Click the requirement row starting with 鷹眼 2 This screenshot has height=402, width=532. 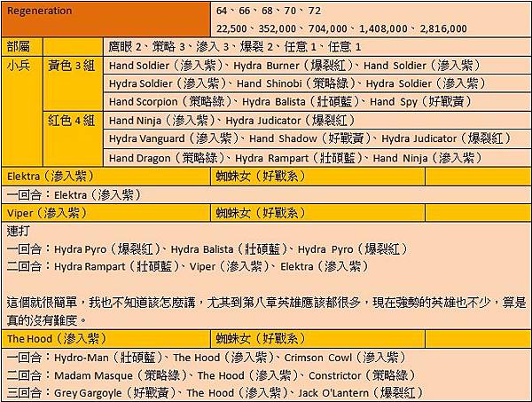click(x=317, y=47)
